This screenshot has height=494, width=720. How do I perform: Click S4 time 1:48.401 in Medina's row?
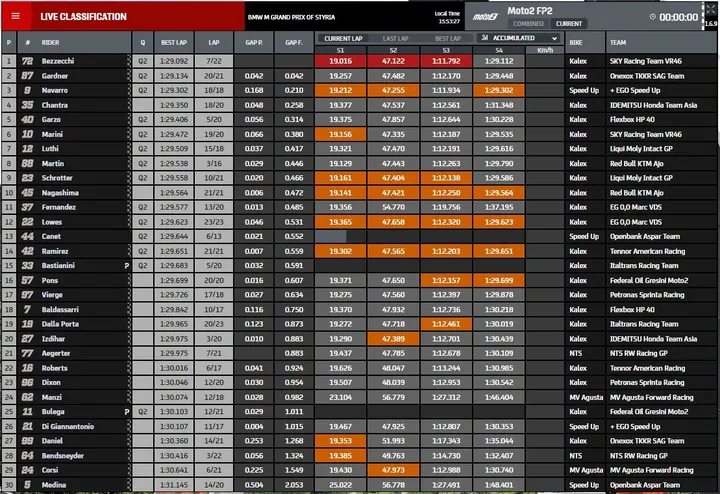coord(499,485)
